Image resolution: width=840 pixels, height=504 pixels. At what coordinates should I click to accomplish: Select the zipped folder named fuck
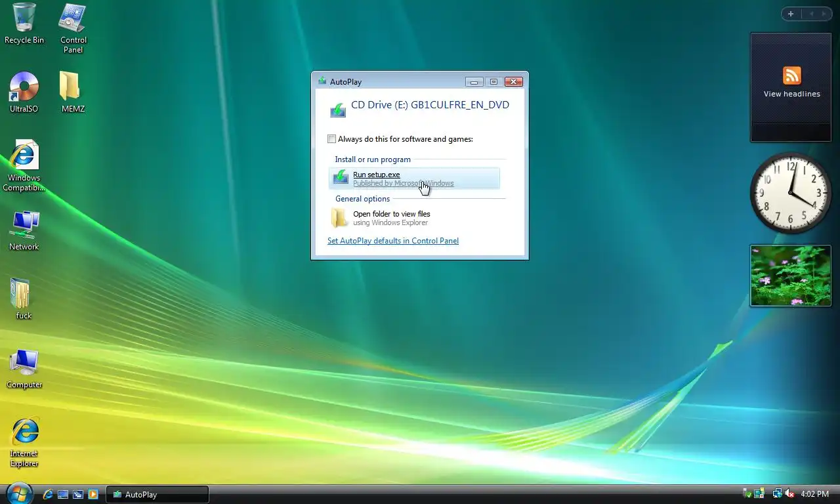tap(24, 299)
